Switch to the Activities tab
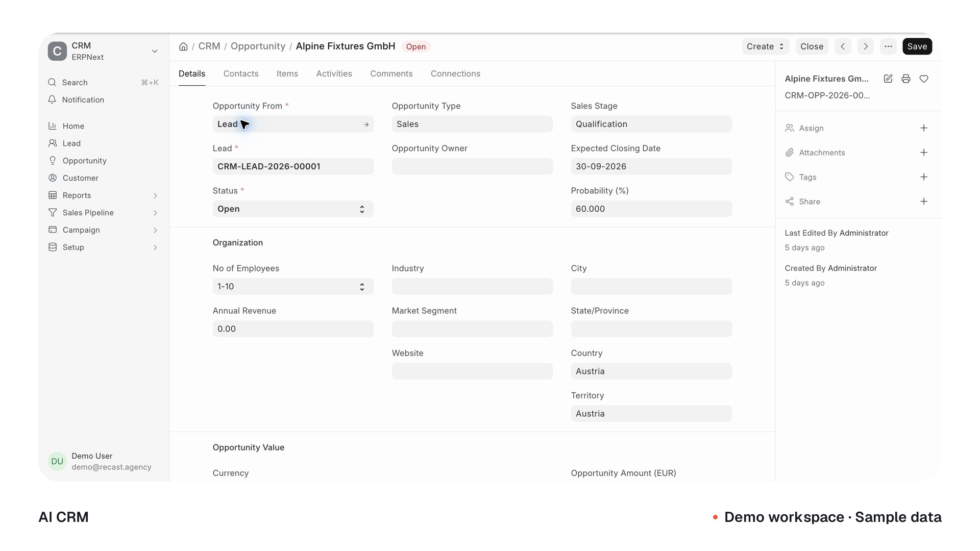 pyautogui.click(x=334, y=73)
